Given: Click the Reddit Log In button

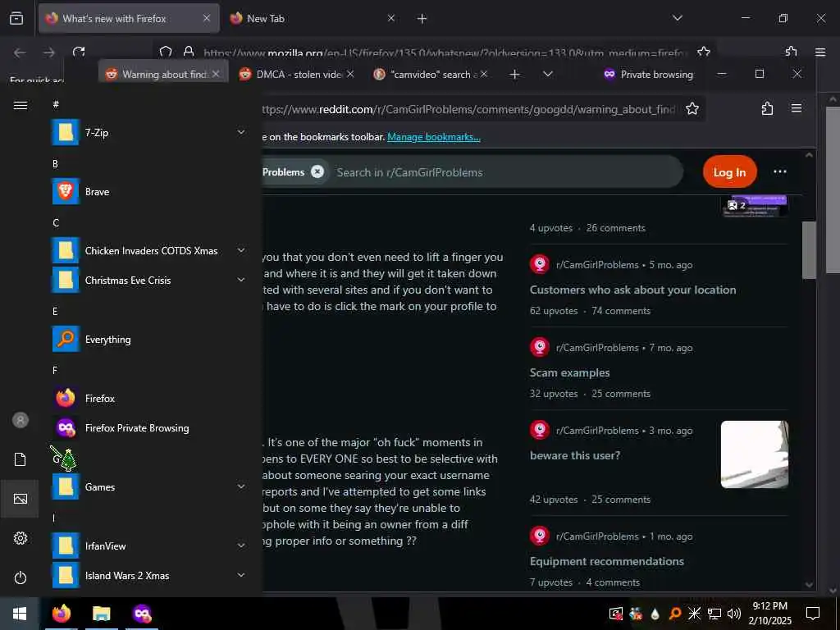Looking at the screenshot, I should pos(729,172).
